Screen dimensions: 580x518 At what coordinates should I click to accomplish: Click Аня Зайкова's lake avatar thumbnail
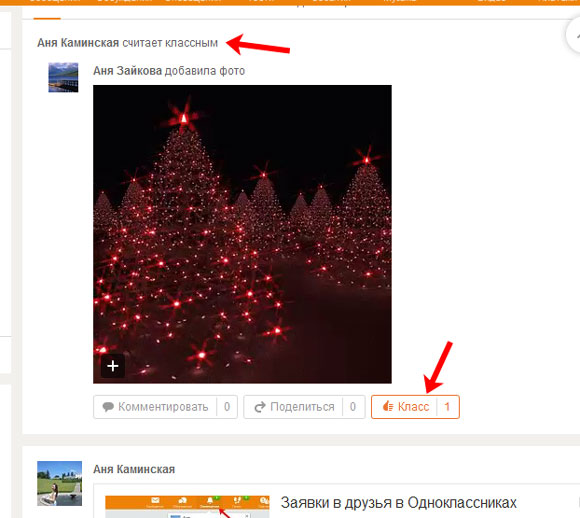tap(63, 77)
